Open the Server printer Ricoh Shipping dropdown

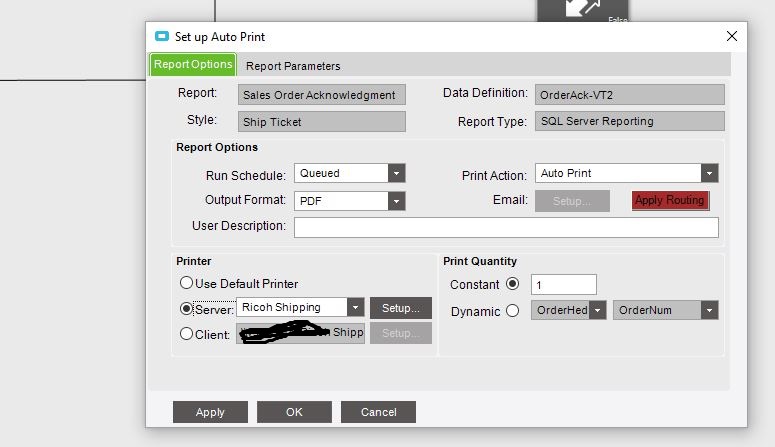tap(355, 308)
